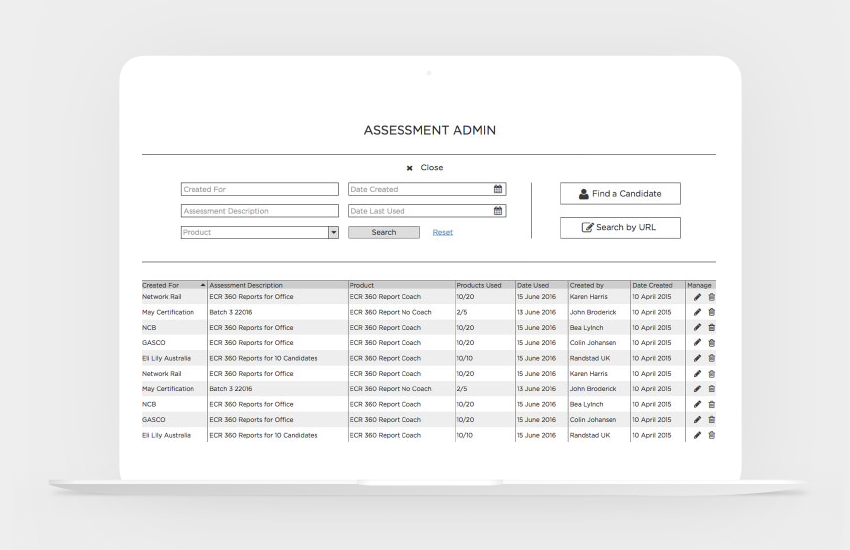Select the first Colin Johansen cell
Image resolution: width=850 pixels, height=550 pixels.
click(x=593, y=342)
